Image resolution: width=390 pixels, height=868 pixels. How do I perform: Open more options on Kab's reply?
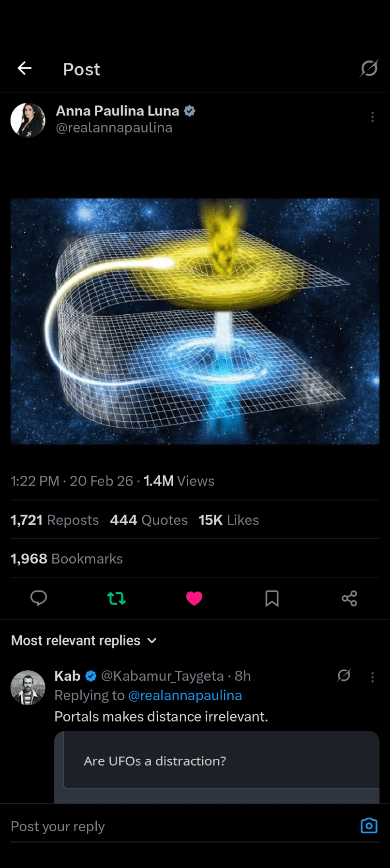tap(372, 677)
